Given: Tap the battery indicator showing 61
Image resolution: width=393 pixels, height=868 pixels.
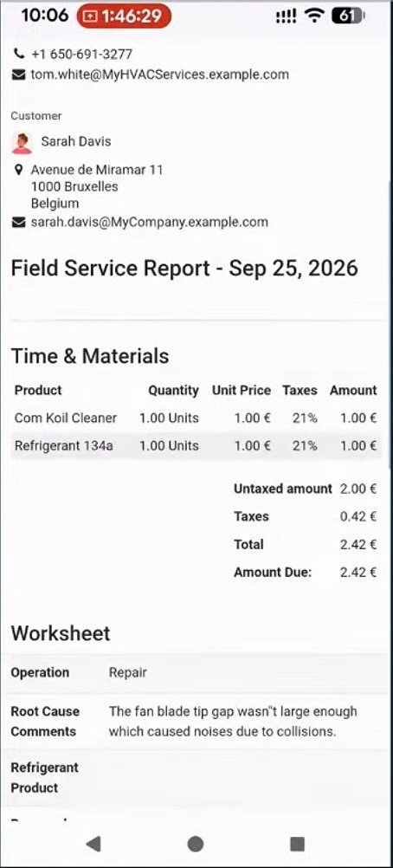Looking at the screenshot, I should (348, 16).
